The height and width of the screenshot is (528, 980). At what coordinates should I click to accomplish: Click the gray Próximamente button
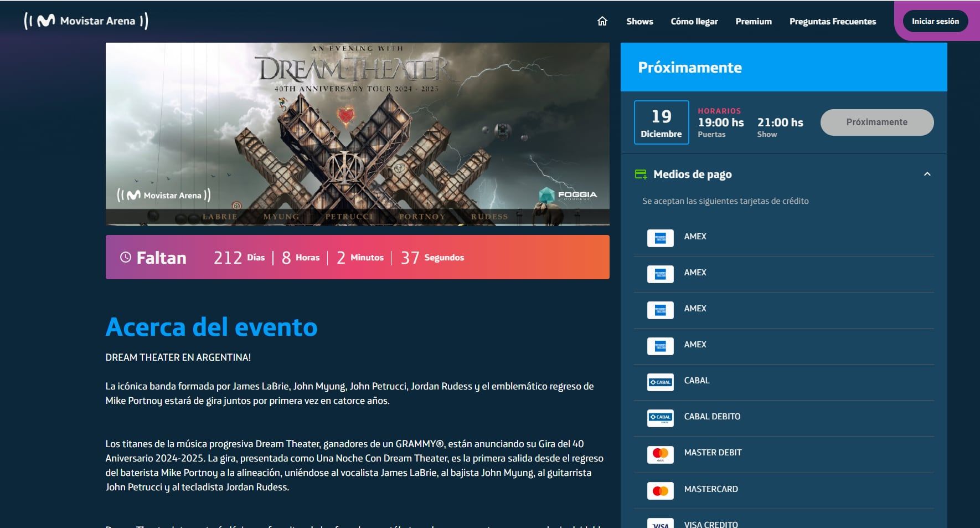tap(876, 122)
